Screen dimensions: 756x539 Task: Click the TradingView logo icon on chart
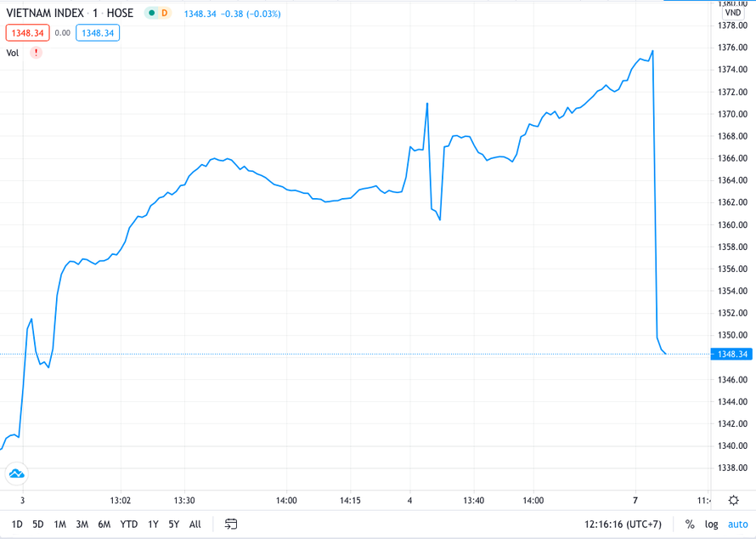(x=16, y=474)
